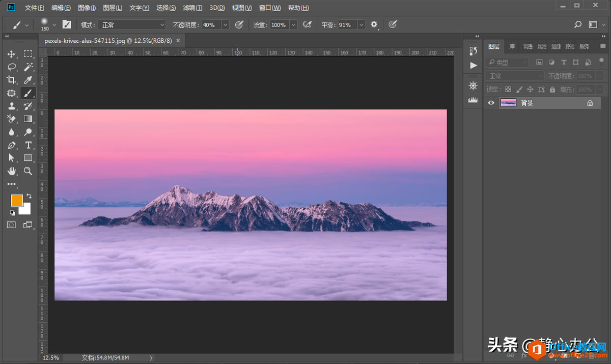Select the Rectangular Marquee tool
This screenshot has width=611, height=364.
pos(28,54)
